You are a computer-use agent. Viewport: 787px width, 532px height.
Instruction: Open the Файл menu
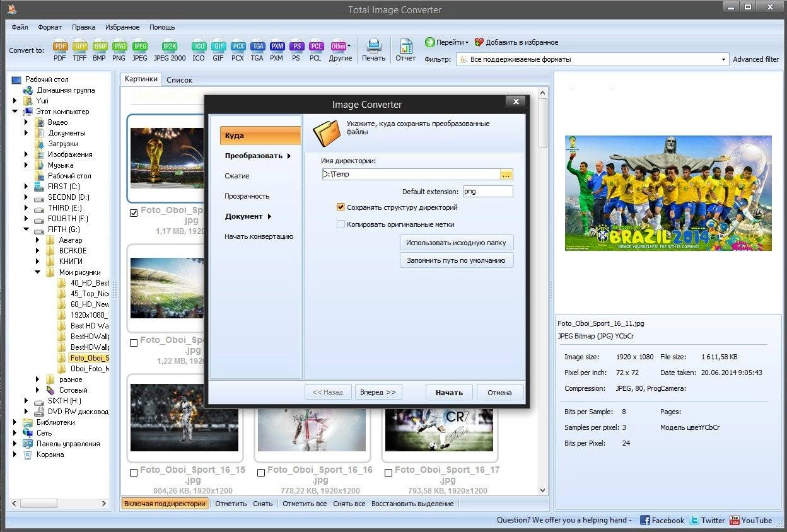(x=20, y=27)
